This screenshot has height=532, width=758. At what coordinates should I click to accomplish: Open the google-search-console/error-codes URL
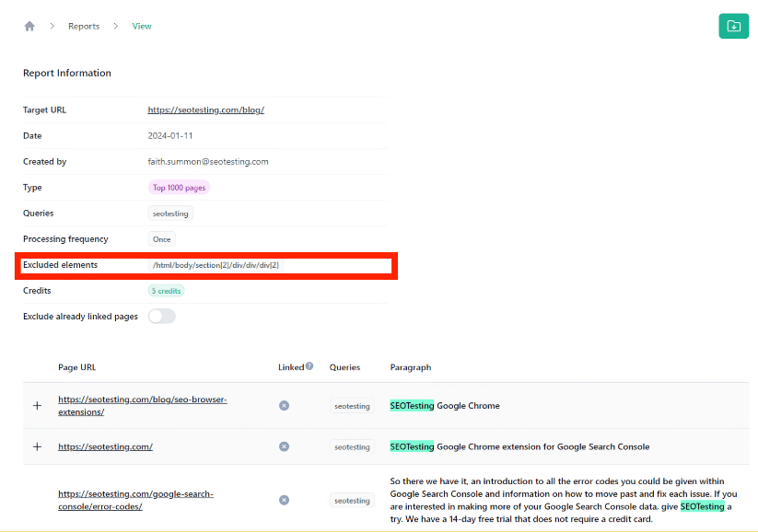(x=135, y=500)
